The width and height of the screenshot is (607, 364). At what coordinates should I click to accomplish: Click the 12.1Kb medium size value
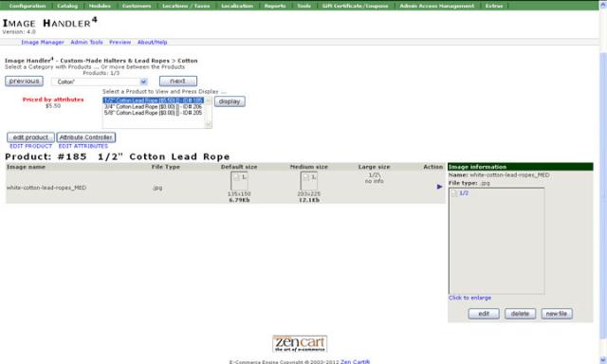click(309, 200)
